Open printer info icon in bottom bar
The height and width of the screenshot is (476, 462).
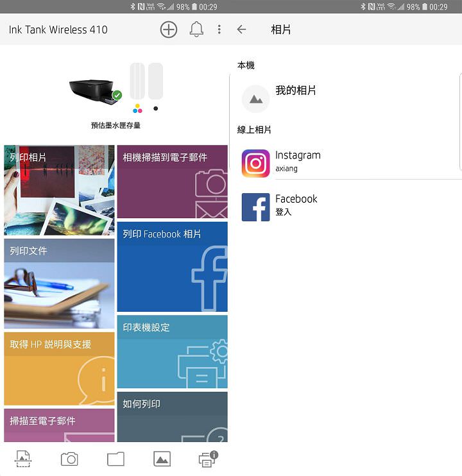pos(208,459)
